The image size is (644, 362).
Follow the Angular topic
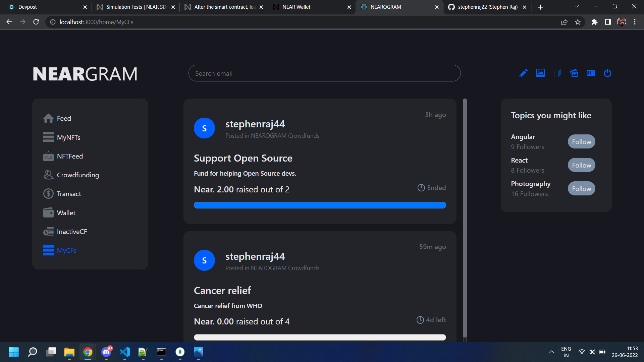[581, 142]
